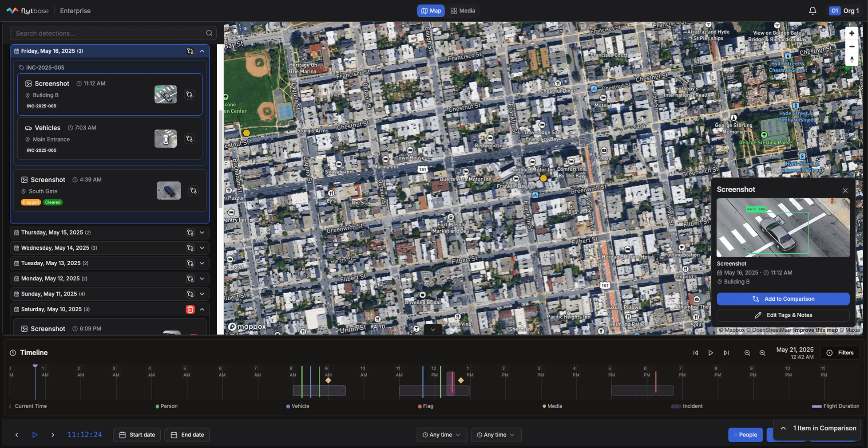Zoom in on the map

852,33
